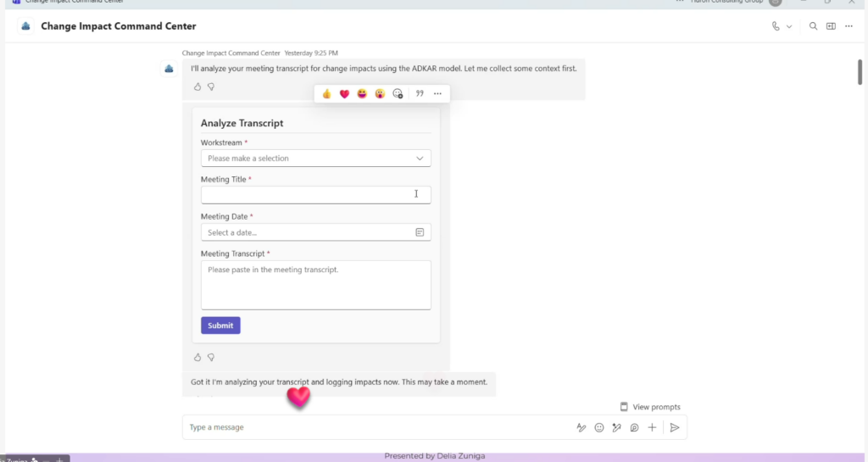Click the quote reply icon
Image resolution: width=868 pixels, height=462 pixels.
coord(420,93)
